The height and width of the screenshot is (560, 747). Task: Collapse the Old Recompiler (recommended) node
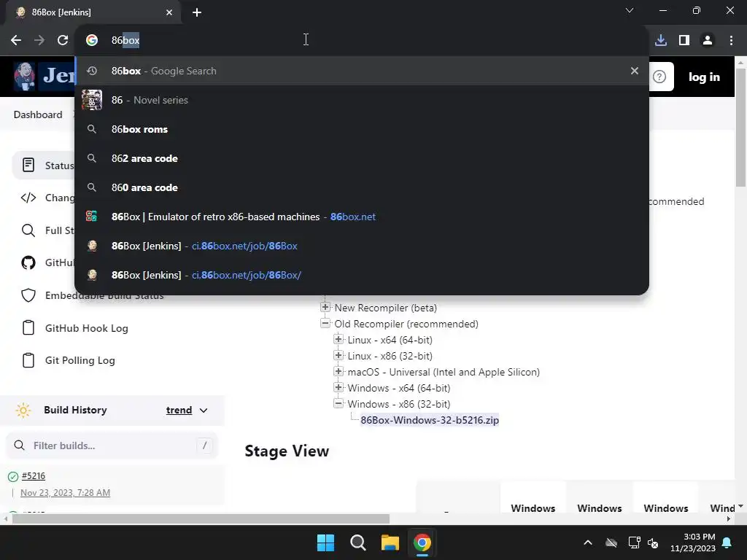[x=325, y=323]
